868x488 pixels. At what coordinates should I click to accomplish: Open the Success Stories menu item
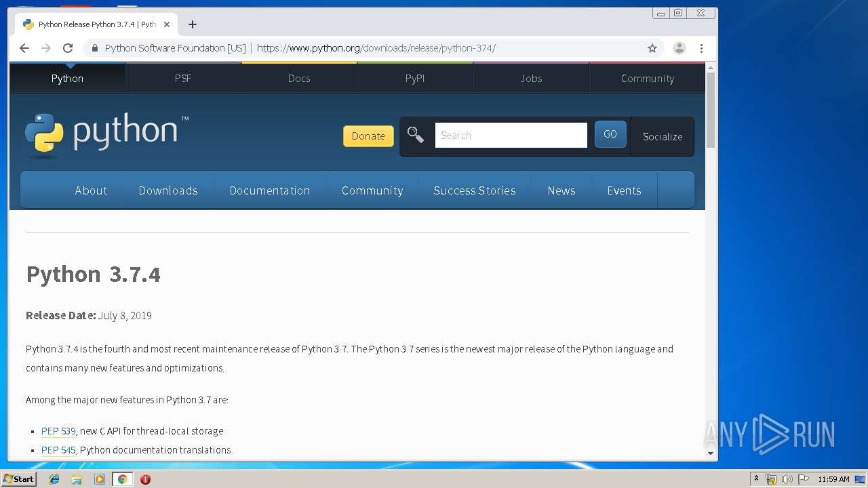(x=475, y=190)
